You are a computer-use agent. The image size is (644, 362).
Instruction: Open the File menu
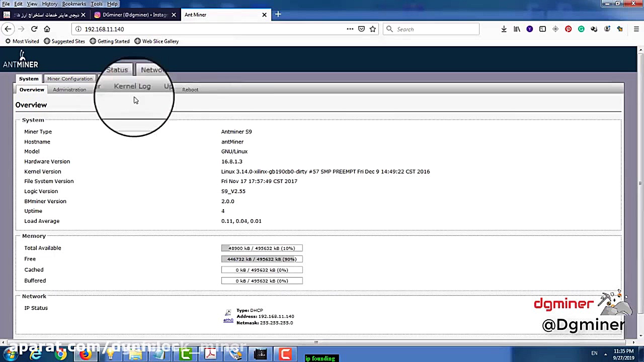tap(6, 4)
